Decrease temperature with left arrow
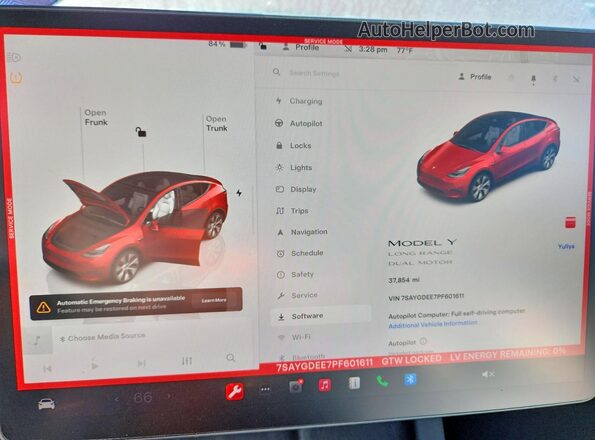 pyautogui.click(x=117, y=399)
